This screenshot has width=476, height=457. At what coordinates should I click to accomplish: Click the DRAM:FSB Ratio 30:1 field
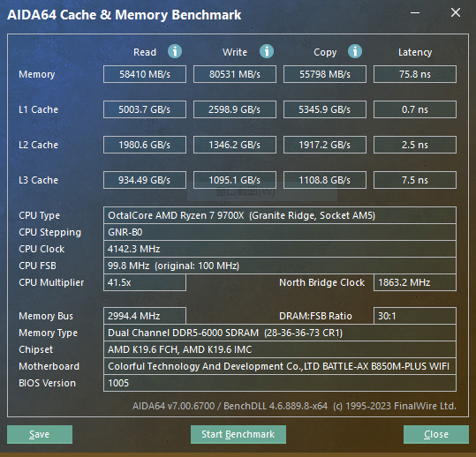(415, 316)
